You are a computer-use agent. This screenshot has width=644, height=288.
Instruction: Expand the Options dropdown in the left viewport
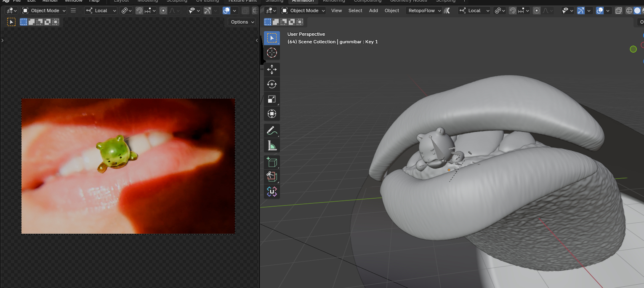(242, 22)
